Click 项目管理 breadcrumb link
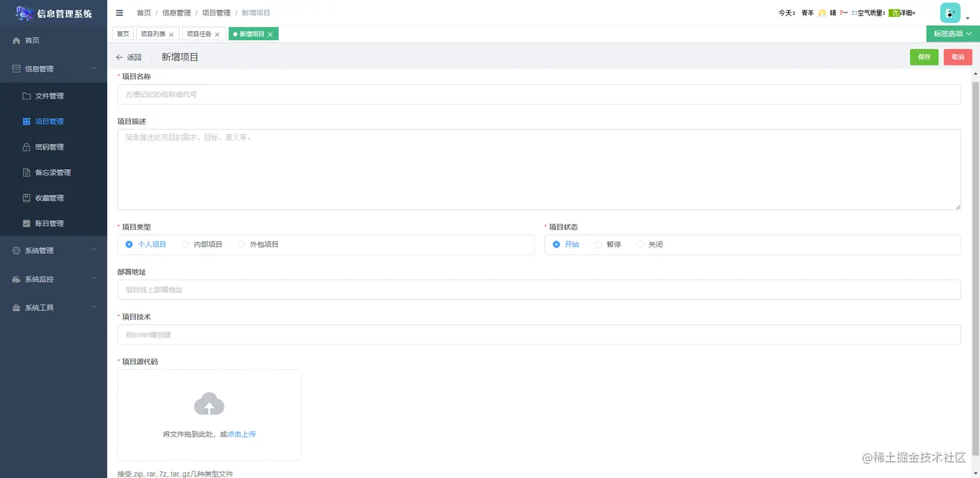Screen dimensions: 980x478 pyautogui.click(x=216, y=13)
